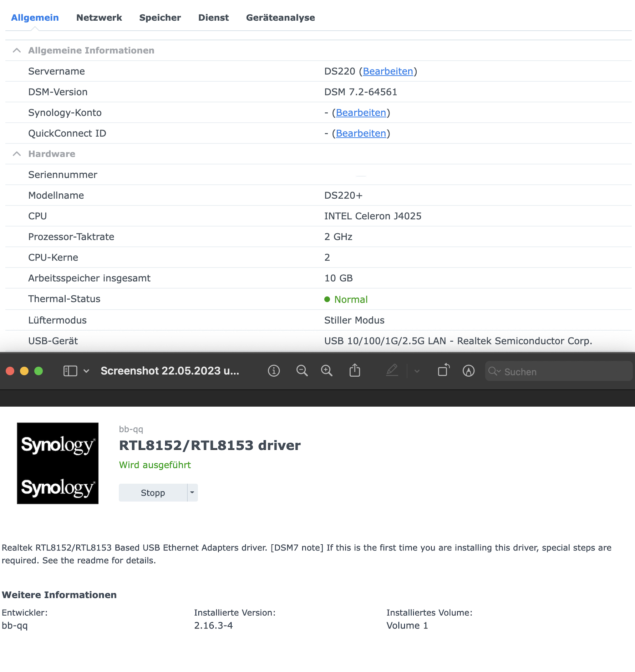Collapse the Hardware section
Viewport: 635px width, 672px height.
(16, 154)
